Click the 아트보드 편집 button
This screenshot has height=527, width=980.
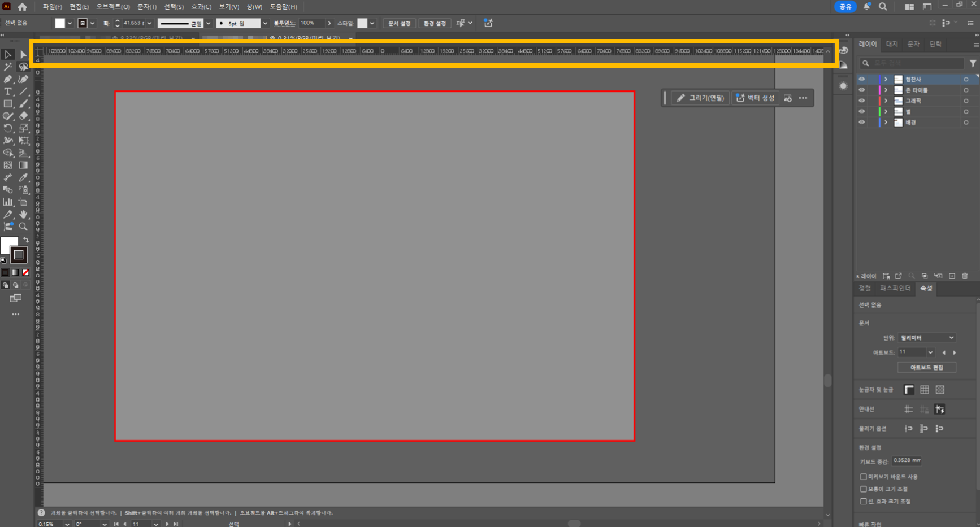point(927,367)
